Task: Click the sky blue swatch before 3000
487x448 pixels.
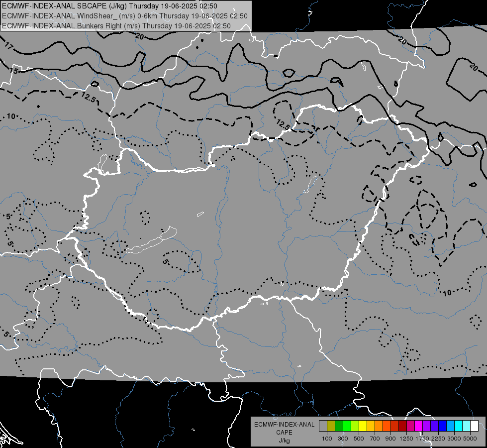Action: [x=450, y=426]
